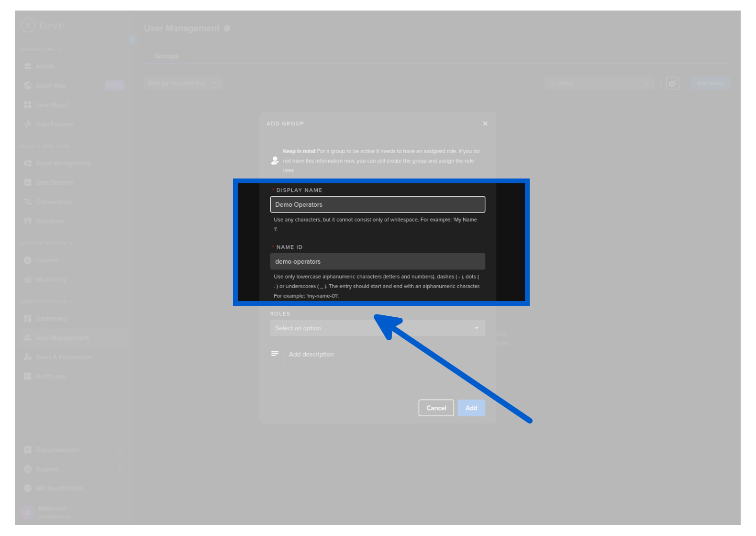Expand the Roles select dropdown
756x536 pixels.
(x=377, y=328)
